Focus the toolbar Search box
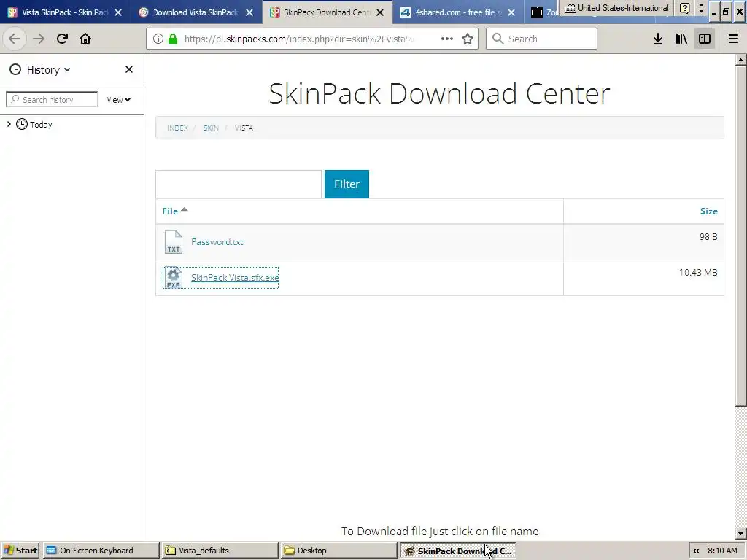 542,39
